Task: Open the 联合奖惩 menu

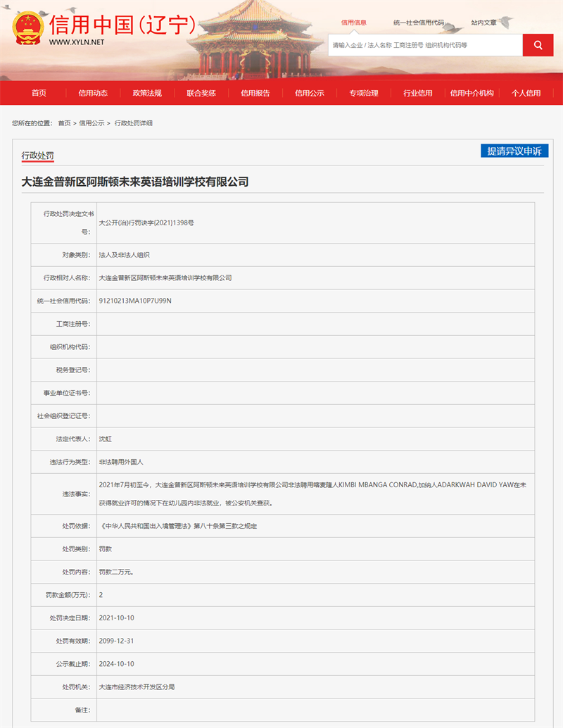Action: 202,93
